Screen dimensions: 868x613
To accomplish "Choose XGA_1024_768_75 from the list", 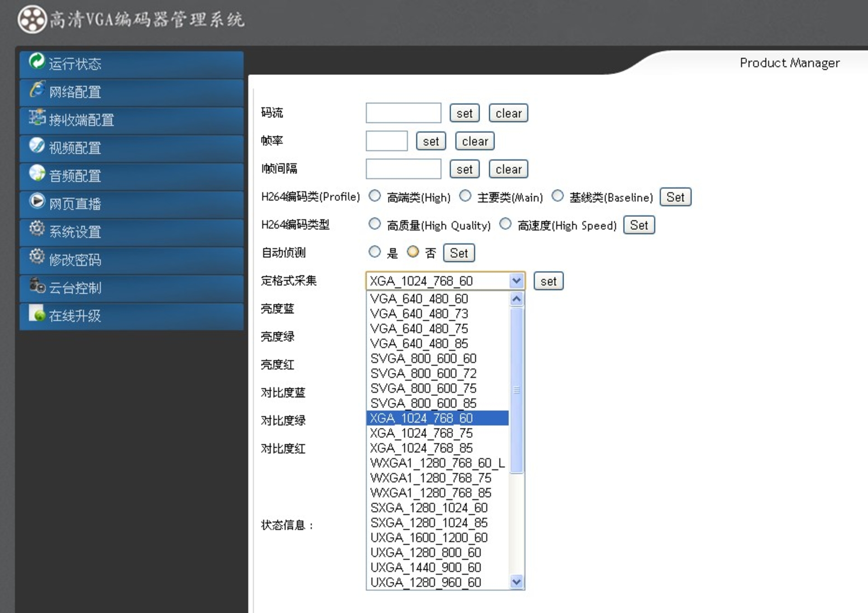I will (x=438, y=433).
